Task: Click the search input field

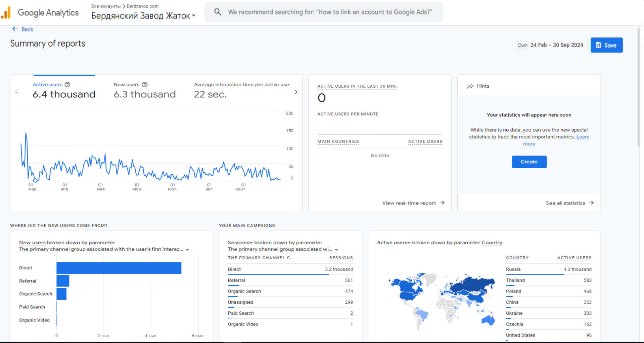Action: pos(323,12)
